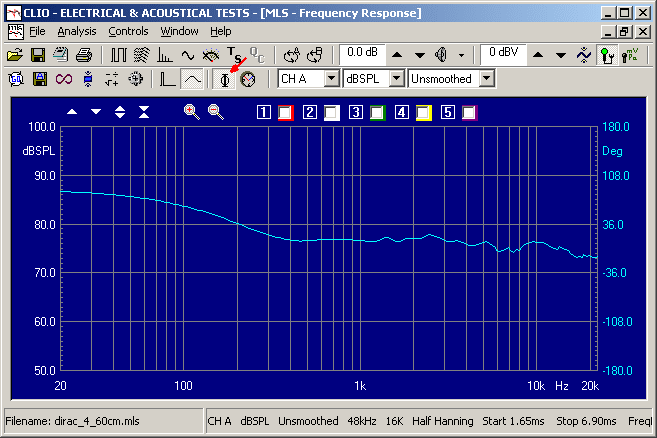
Task: Click the loop infinity icon
Action: tap(64, 78)
